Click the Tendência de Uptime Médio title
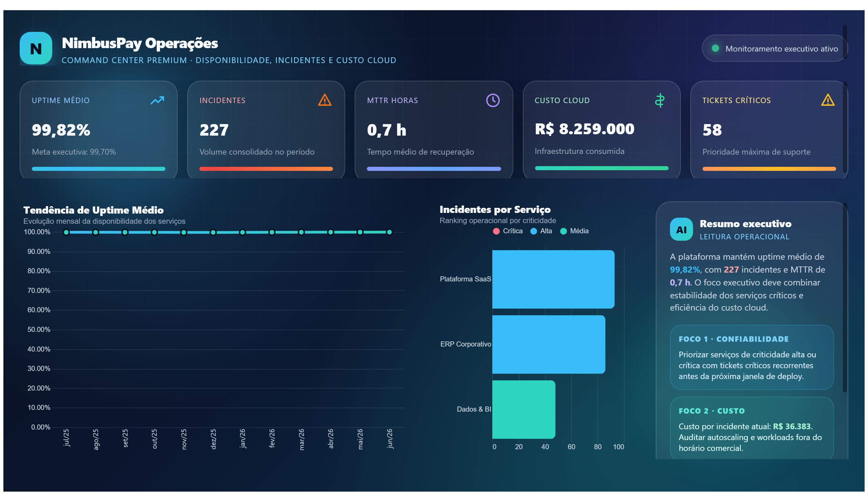 click(94, 210)
